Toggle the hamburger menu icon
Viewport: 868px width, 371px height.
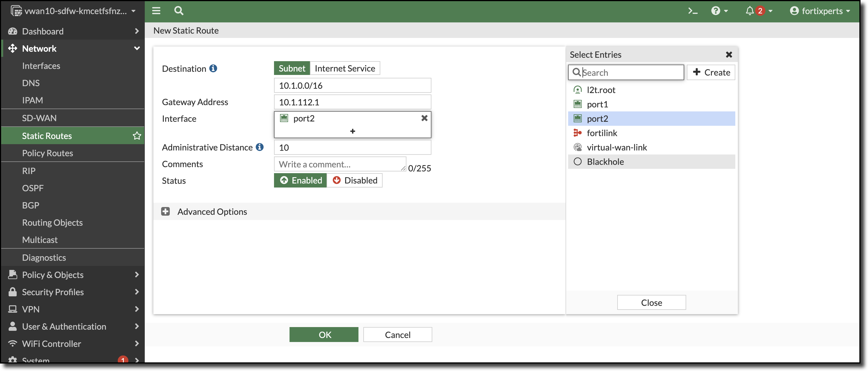156,11
